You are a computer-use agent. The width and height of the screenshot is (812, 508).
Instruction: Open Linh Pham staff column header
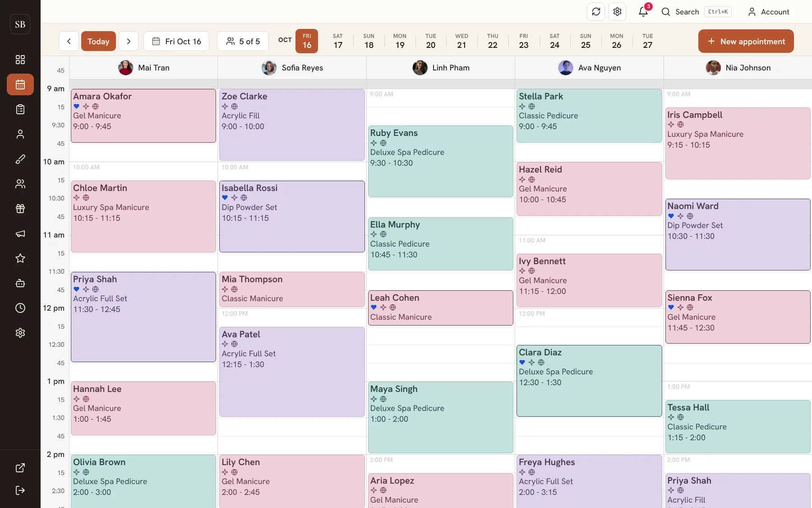point(441,68)
